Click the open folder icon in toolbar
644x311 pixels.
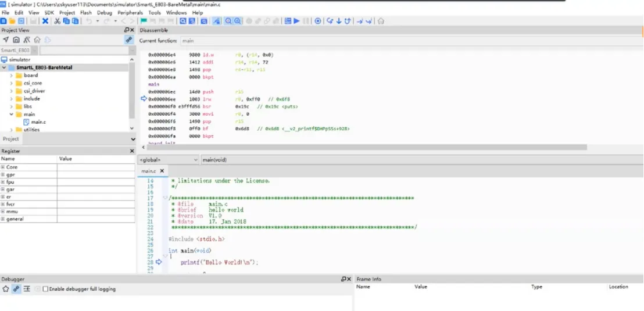13,21
